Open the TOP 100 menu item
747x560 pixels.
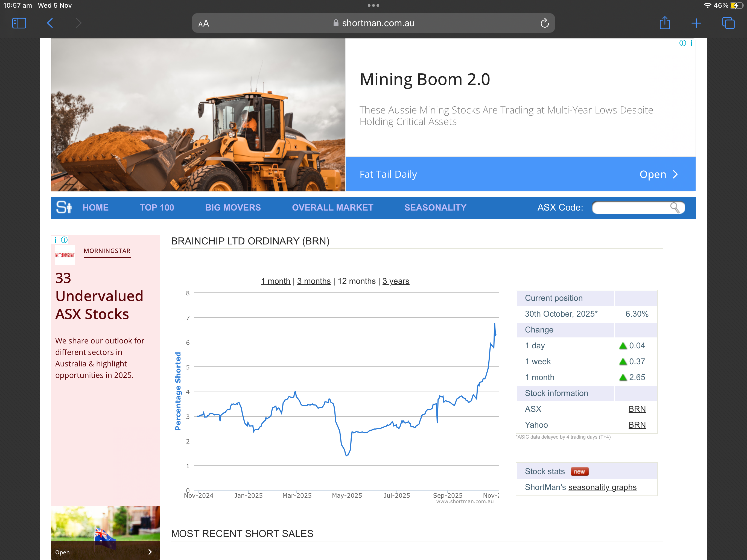point(157,207)
